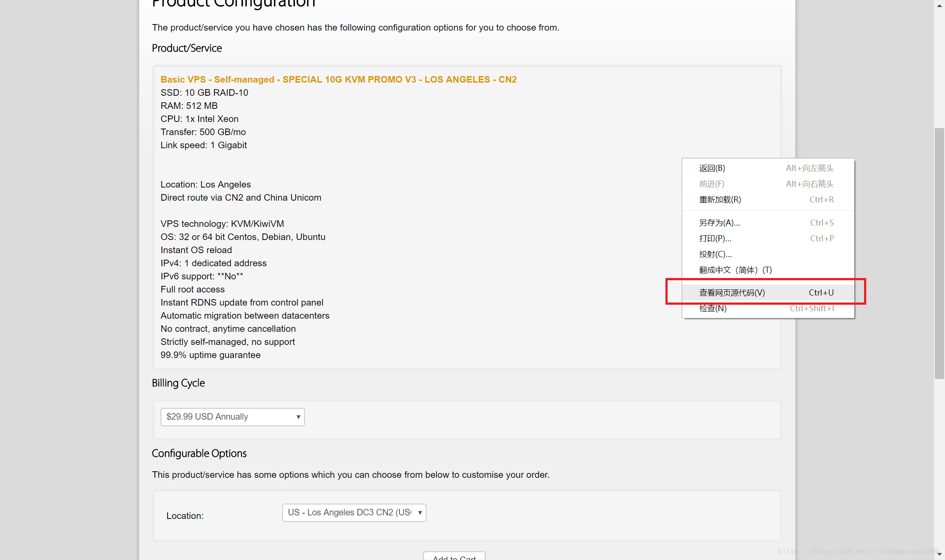Choose Cast (投射) menu option
Screen dimensions: 945x560
715,254
